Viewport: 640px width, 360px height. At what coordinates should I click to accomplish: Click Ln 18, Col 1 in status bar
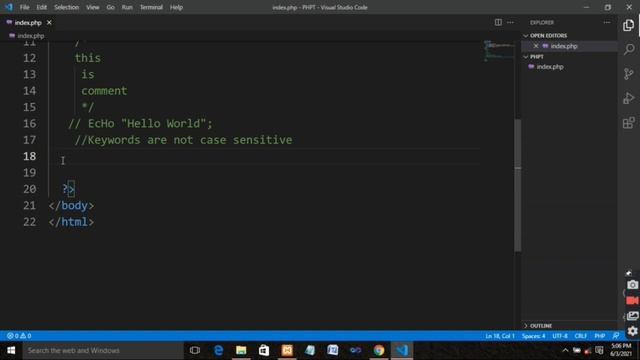click(x=500, y=336)
